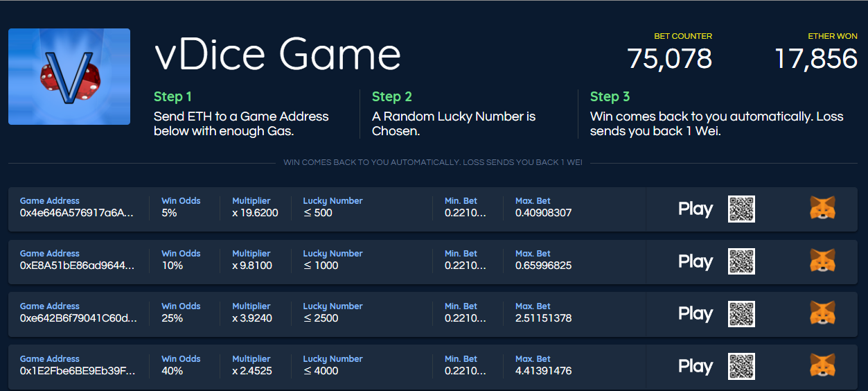Click the bet counter value 75,078

[x=670, y=58]
